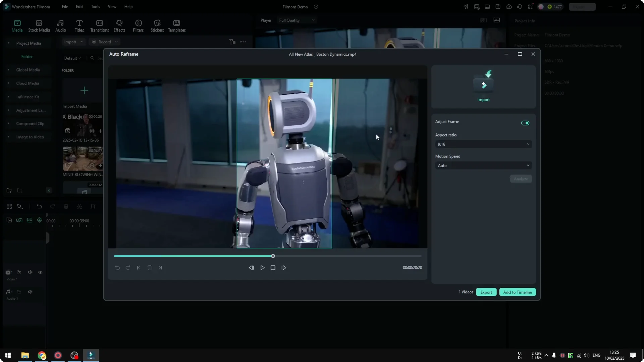Jump to previous keyframe in Auto Reframe
The height and width of the screenshot is (362, 644).
[139, 268]
